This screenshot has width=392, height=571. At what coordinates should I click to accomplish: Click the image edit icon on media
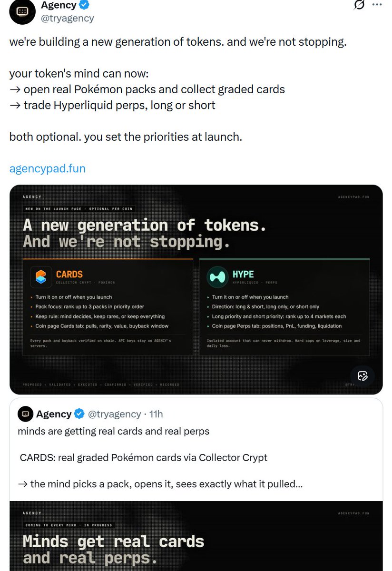coord(363,376)
